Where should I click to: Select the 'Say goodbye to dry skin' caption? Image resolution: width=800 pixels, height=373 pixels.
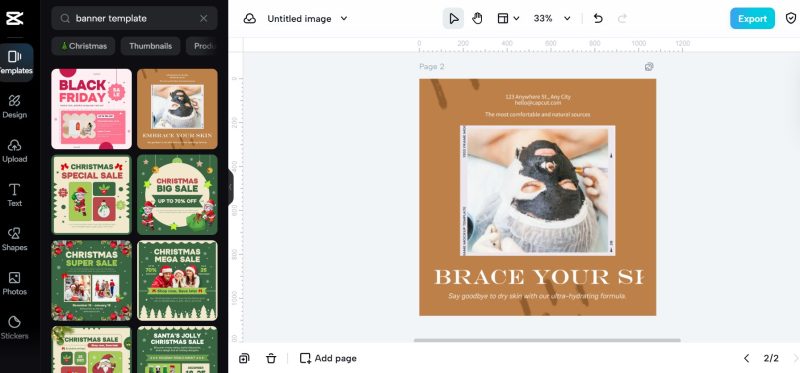click(x=536, y=296)
